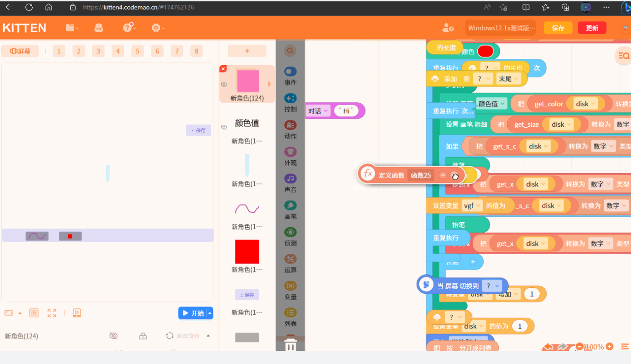Open the help question menu

pos(129,28)
